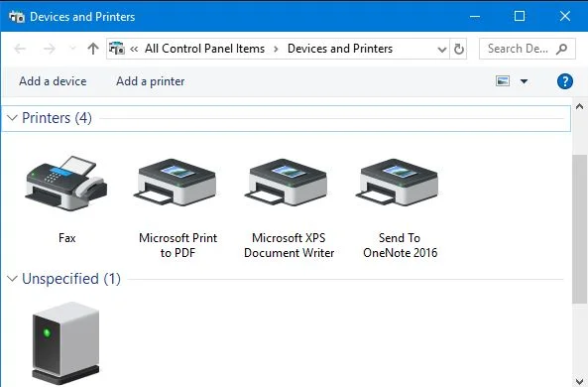Screen dimensions: 588x387
Task: Collapse the Unspecified (1) group
Action: click(x=12, y=279)
